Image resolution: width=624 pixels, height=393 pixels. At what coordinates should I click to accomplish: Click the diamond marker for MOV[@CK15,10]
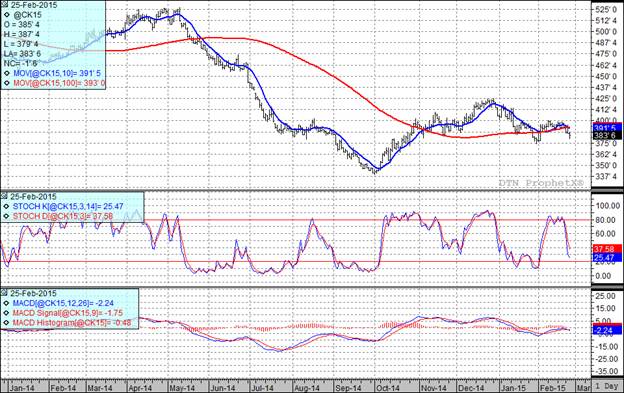(7, 74)
